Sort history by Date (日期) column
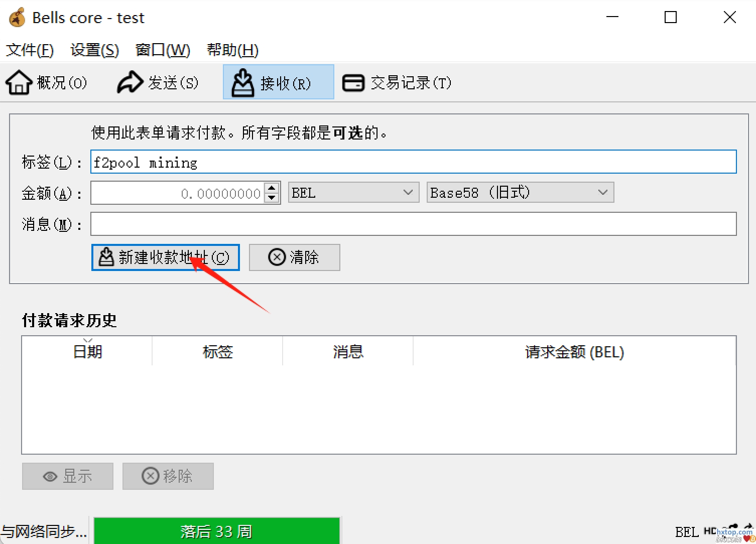The image size is (756, 544). pos(87,351)
